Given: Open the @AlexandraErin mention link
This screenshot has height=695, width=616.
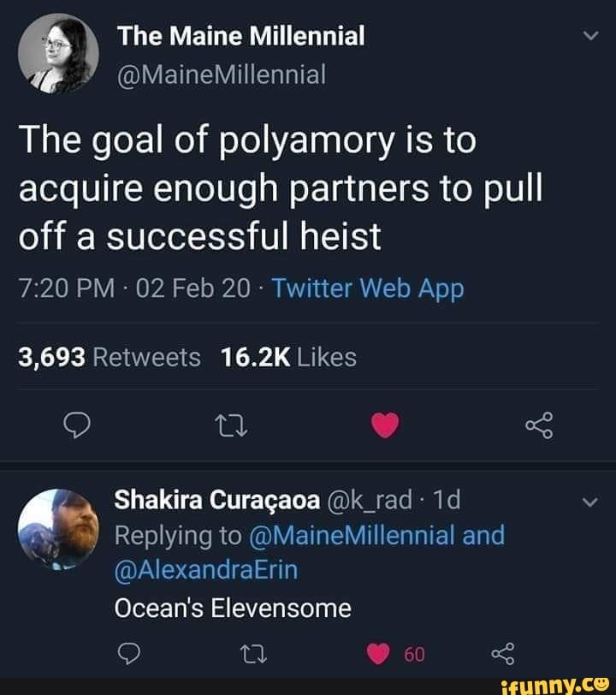Looking at the screenshot, I should coord(206,570).
